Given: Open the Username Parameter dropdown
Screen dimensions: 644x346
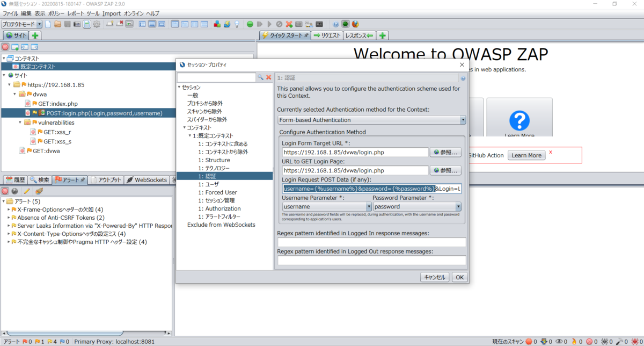Looking at the screenshot, I should (369, 206).
